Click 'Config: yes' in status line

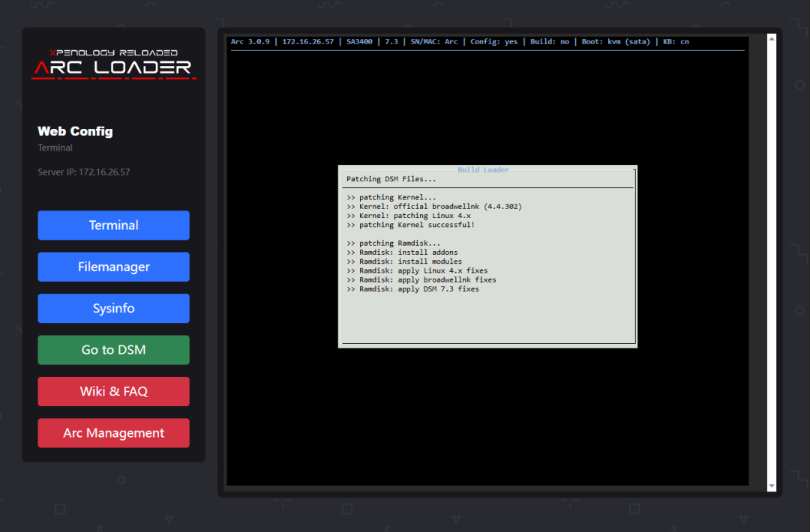click(x=493, y=42)
